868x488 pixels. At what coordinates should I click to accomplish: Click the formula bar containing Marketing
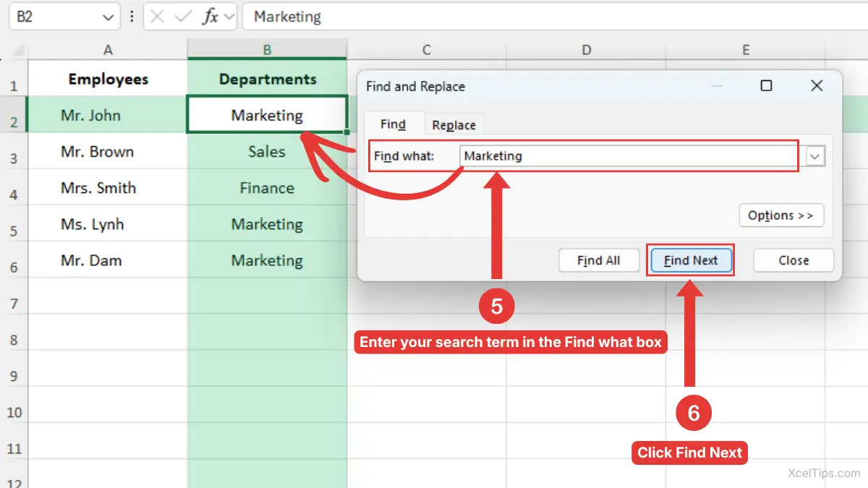point(555,17)
